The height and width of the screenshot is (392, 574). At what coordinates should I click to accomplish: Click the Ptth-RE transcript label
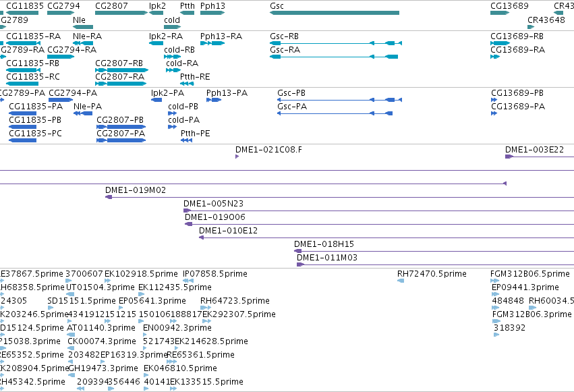tap(195, 77)
